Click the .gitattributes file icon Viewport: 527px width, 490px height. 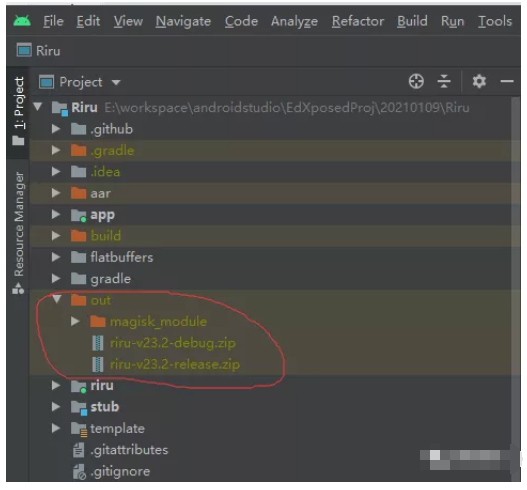79,450
